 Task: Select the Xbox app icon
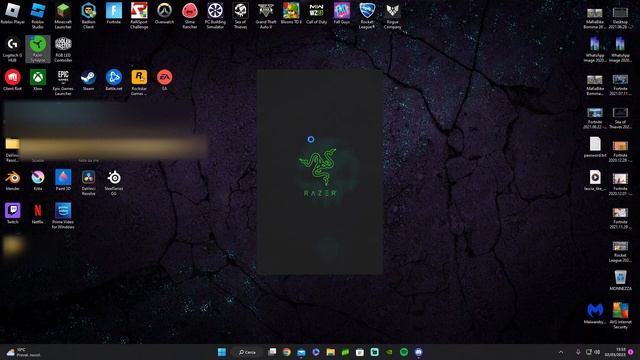[38, 80]
